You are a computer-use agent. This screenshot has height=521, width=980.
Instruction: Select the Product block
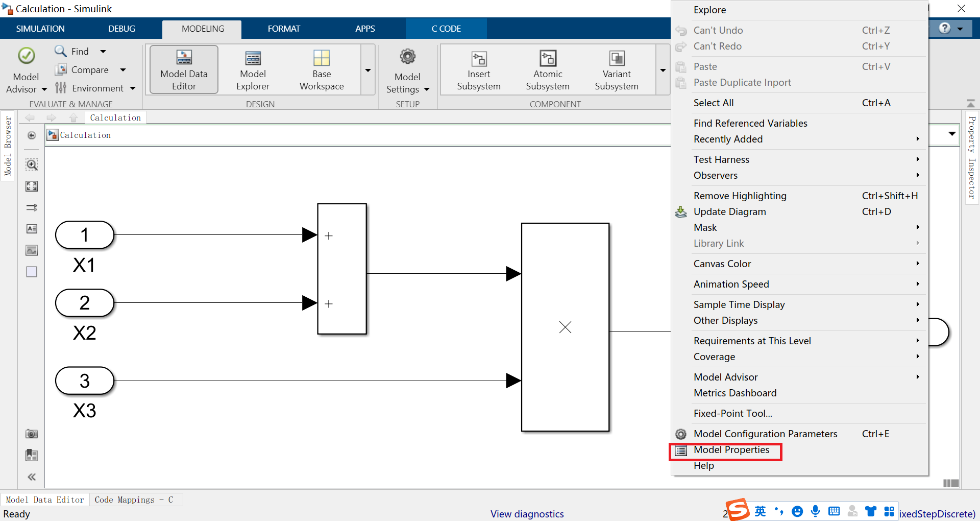point(565,327)
